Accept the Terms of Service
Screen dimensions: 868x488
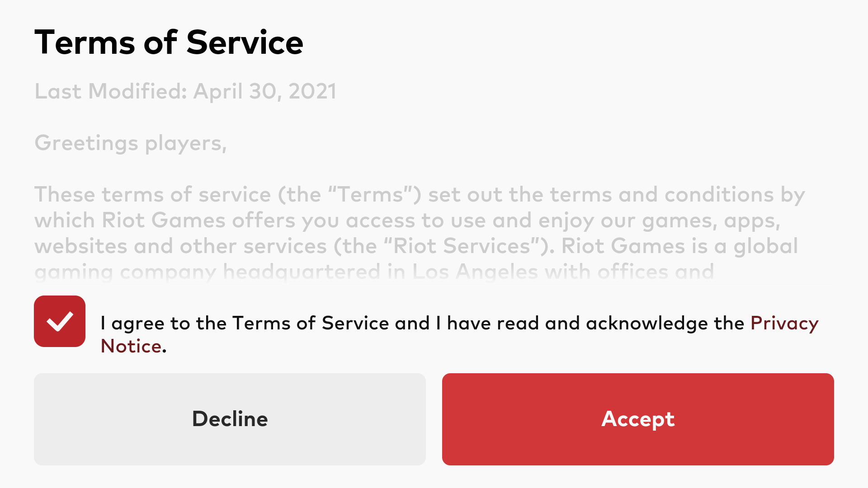[638, 419]
